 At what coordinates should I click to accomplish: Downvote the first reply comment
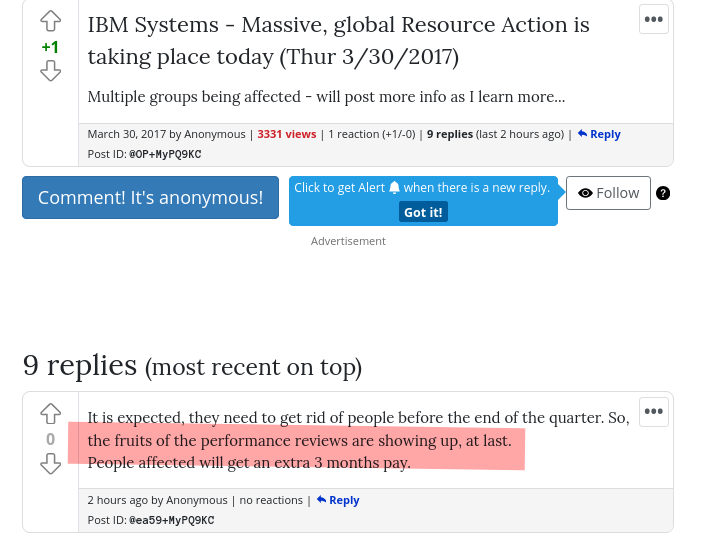click(x=50, y=463)
